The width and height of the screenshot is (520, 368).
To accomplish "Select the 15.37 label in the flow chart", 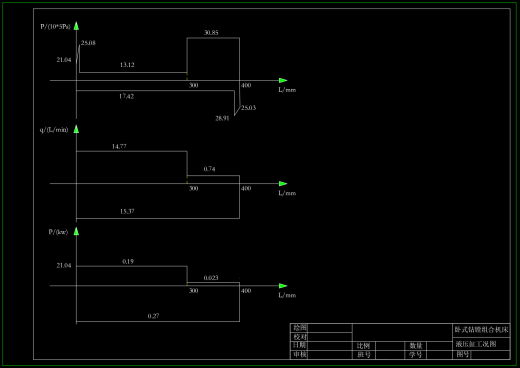I will pos(127,211).
